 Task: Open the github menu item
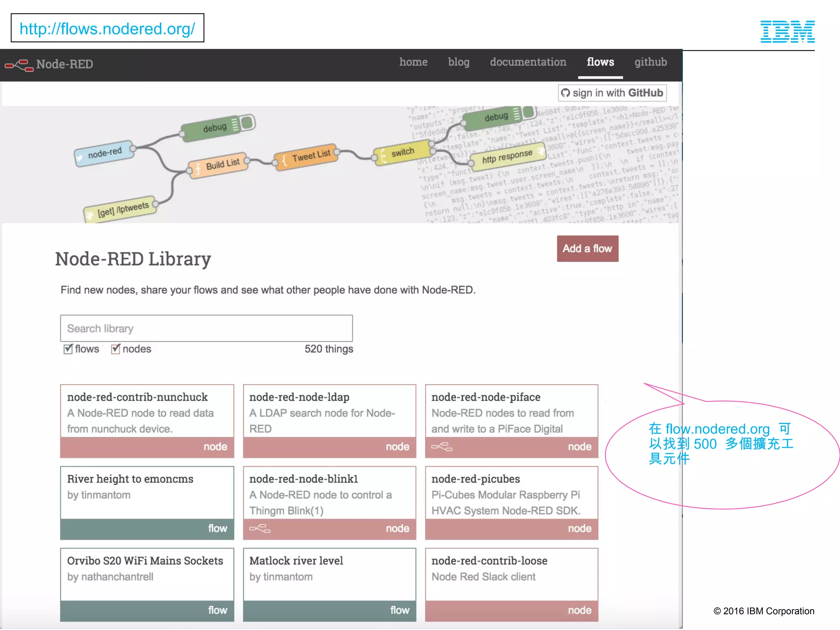[x=651, y=62]
